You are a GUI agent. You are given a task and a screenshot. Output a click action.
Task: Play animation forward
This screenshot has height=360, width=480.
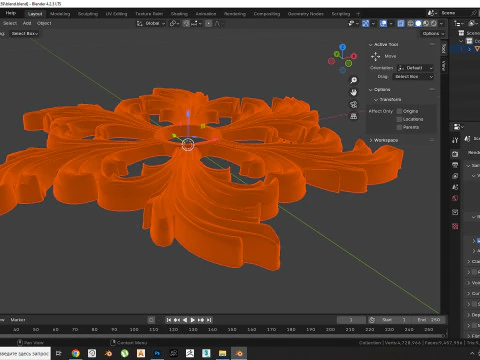tap(193, 320)
